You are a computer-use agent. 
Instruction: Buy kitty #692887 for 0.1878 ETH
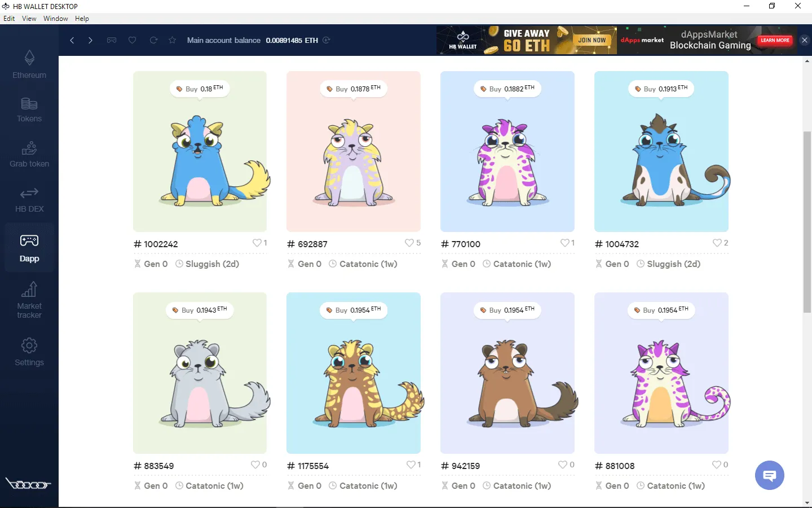pyautogui.click(x=353, y=89)
